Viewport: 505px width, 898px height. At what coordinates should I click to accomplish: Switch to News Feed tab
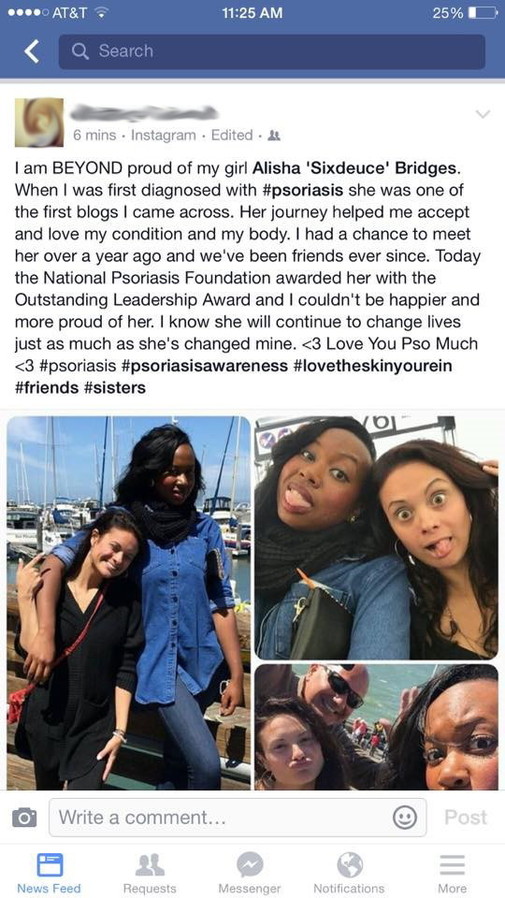point(49,873)
